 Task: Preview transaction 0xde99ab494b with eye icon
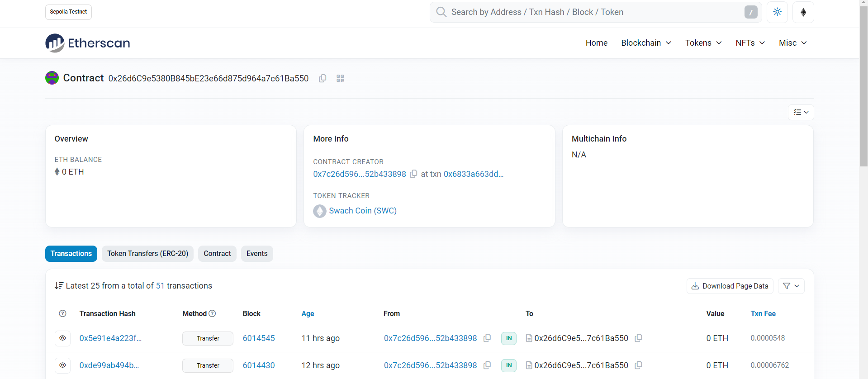click(x=62, y=365)
